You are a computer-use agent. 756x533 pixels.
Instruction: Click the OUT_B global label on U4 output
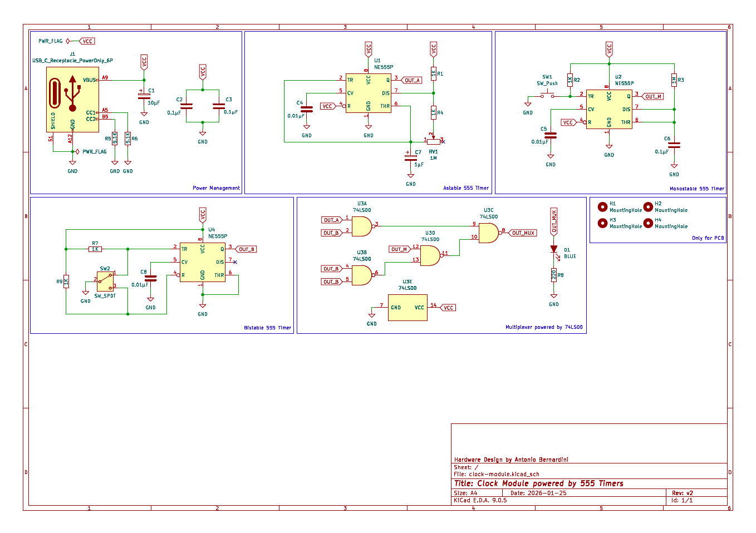(246, 249)
